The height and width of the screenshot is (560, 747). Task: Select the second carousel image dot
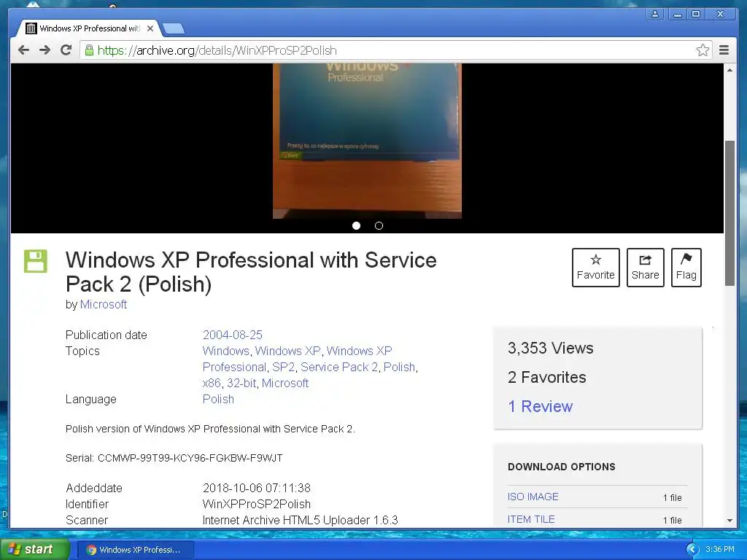[379, 226]
